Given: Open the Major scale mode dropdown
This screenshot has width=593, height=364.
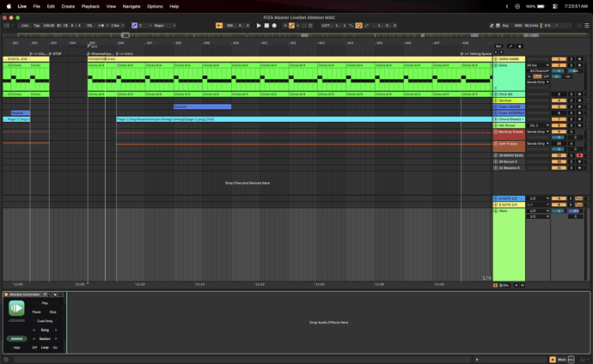Looking at the screenshot, I should coord(163,26).
